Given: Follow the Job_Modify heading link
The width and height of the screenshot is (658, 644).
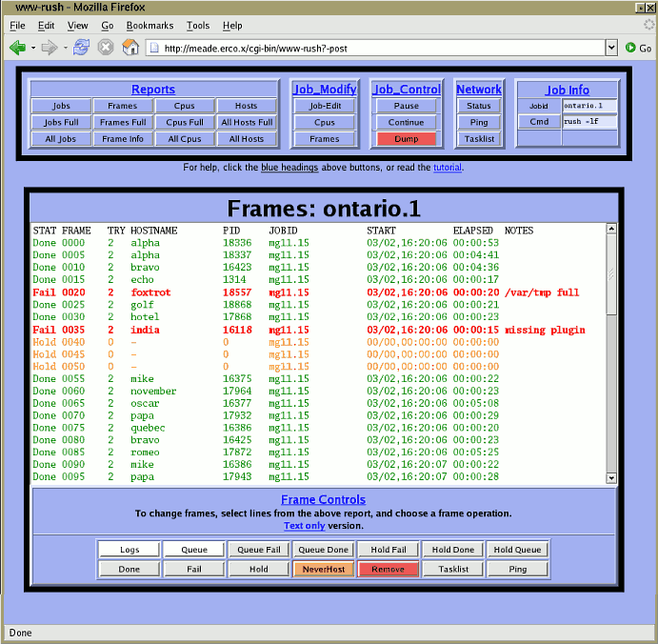Looking at the screenshot, I should pyautogui.click(x=325, y=89).
